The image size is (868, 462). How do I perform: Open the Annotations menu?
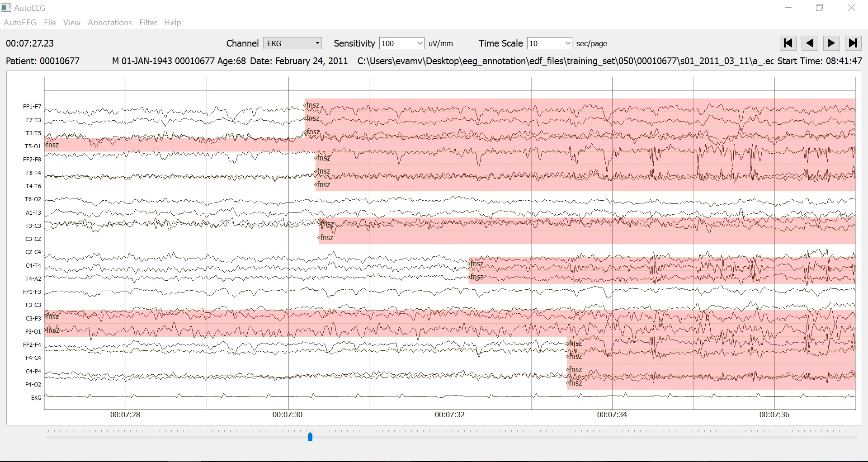110,23
